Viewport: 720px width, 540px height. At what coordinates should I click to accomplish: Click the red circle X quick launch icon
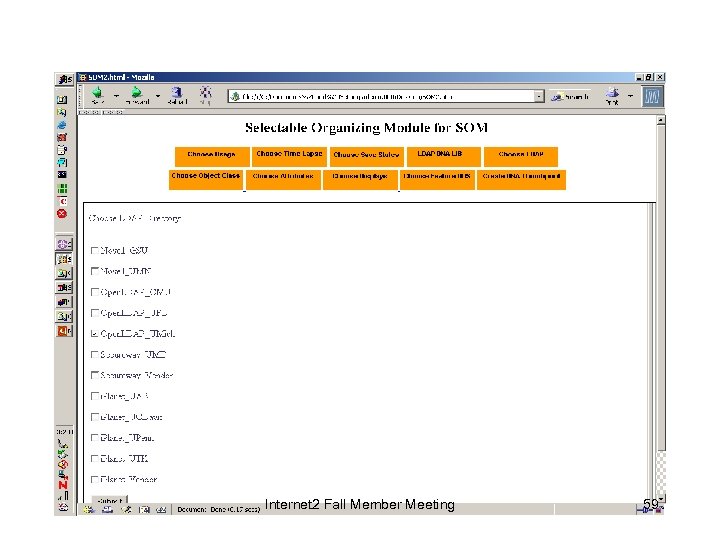click(x=62, y=214)
